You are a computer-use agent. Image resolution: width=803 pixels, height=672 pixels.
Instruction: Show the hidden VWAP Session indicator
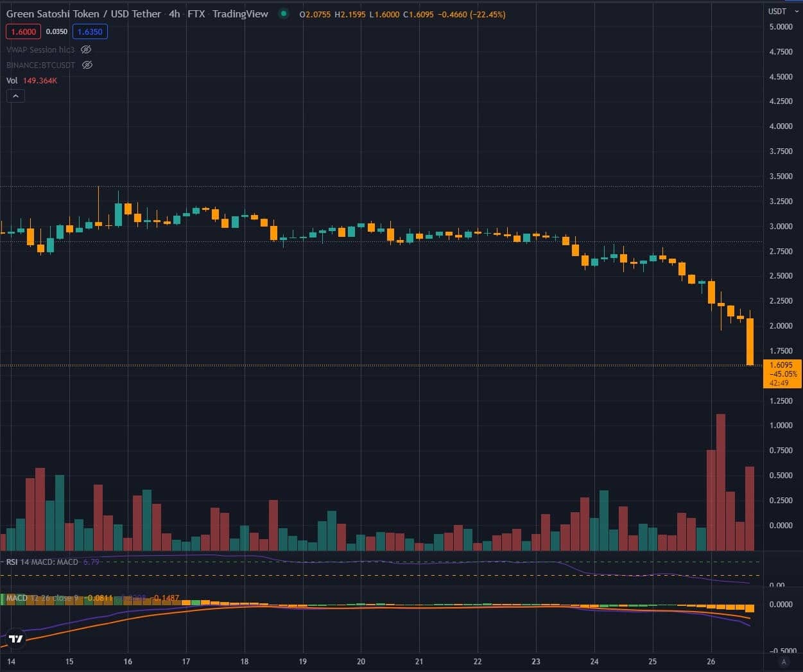pyautogui.click(x=86, y=49)
